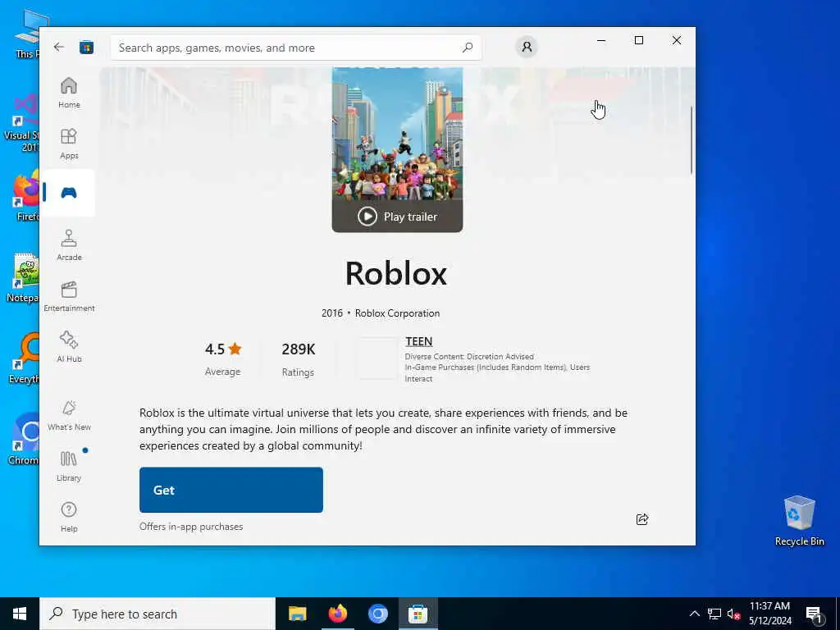Click the Microsoft Store logo icon

tap(86, 47)
